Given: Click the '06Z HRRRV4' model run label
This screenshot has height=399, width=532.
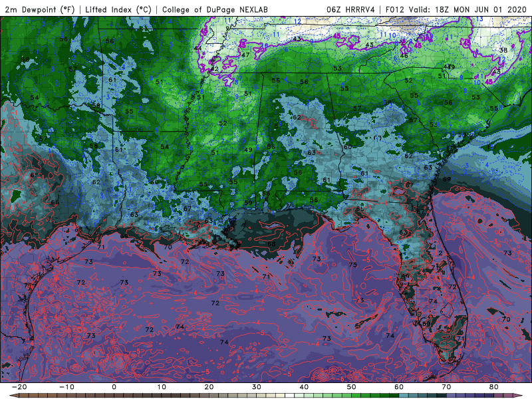Looking at the screenshot, I should pos(351,9).
